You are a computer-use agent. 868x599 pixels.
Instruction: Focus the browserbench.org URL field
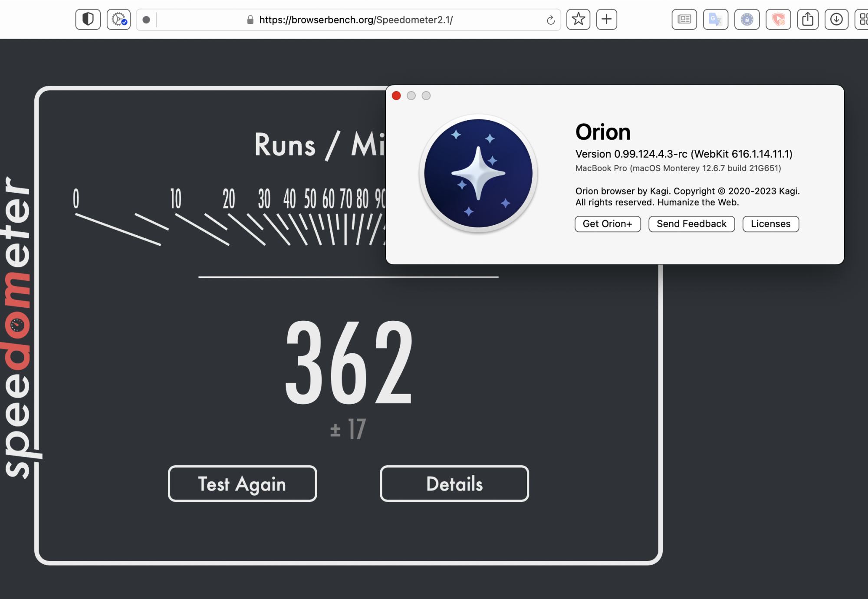point(356,20)
